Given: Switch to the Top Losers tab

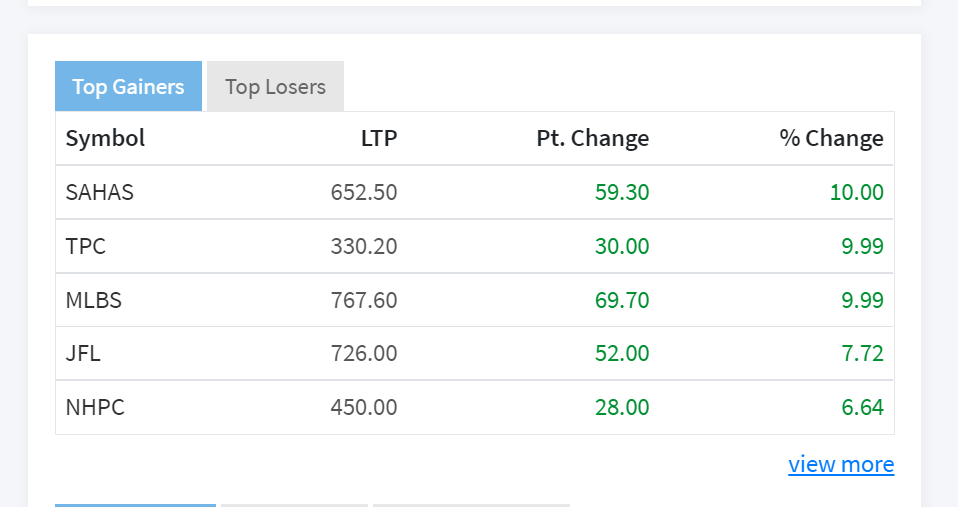Looking at the screenshot, I should (275, 86).
